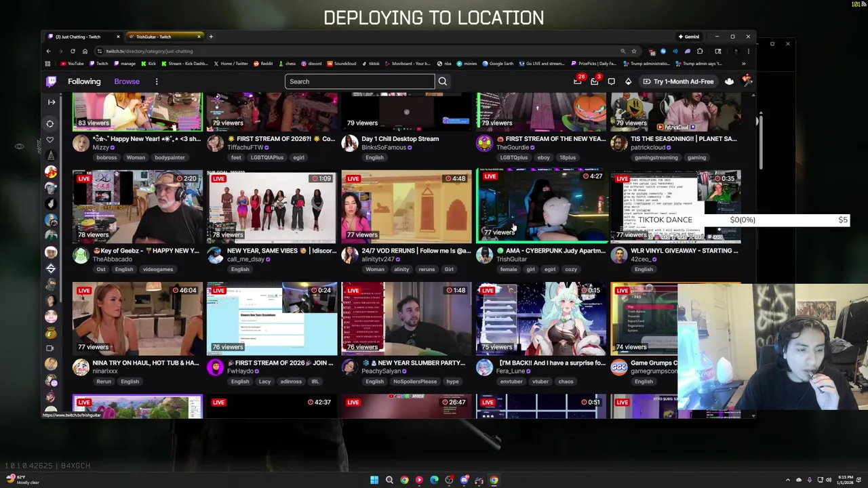Click the browser reload button

73,51
